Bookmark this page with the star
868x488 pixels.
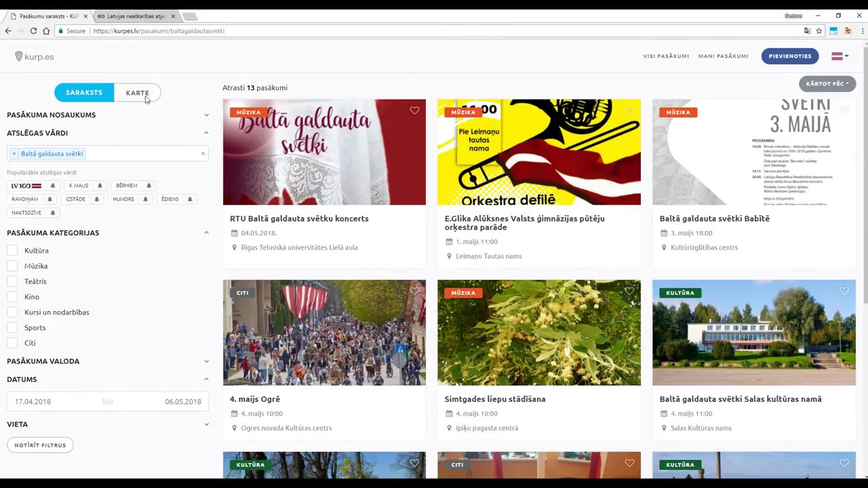point(819,30)
